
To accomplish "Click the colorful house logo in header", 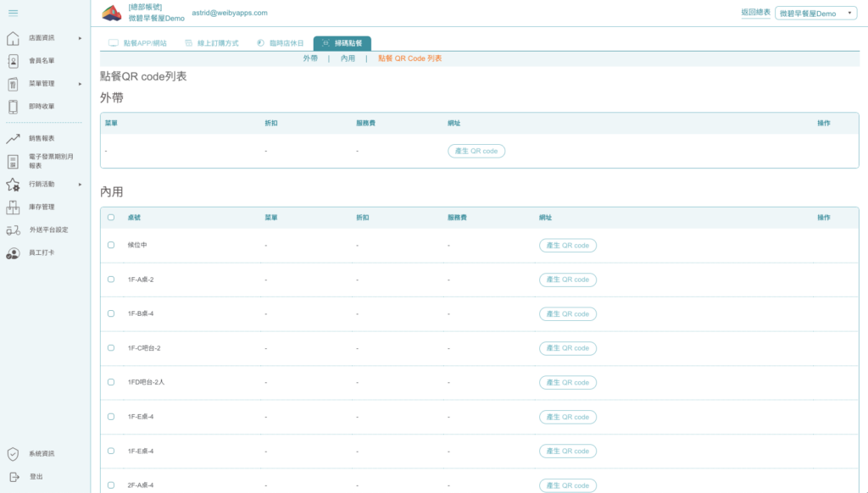I will click(x=111, y=14).
